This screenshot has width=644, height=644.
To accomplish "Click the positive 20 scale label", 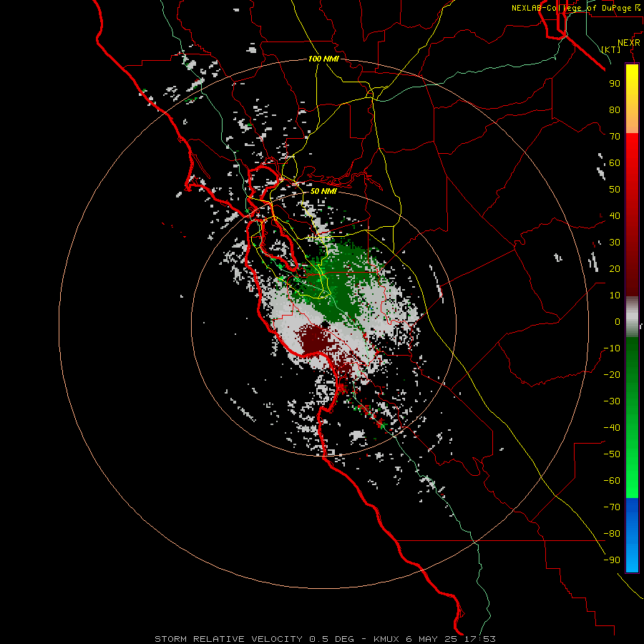I will click(x=615, y=268).
